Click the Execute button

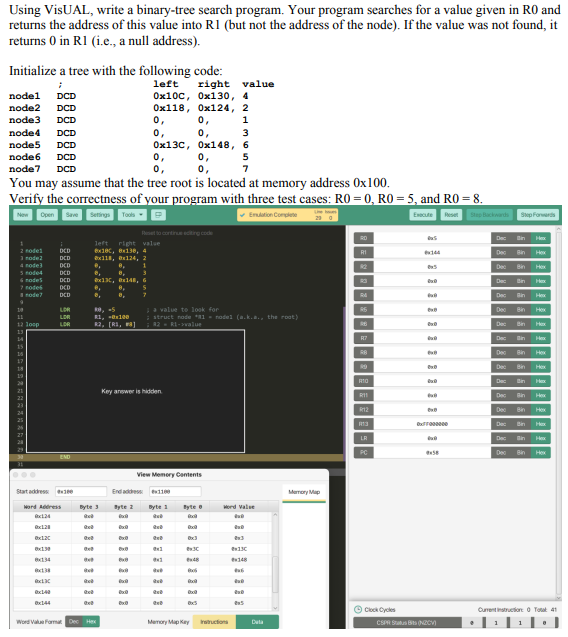point(423,215)
